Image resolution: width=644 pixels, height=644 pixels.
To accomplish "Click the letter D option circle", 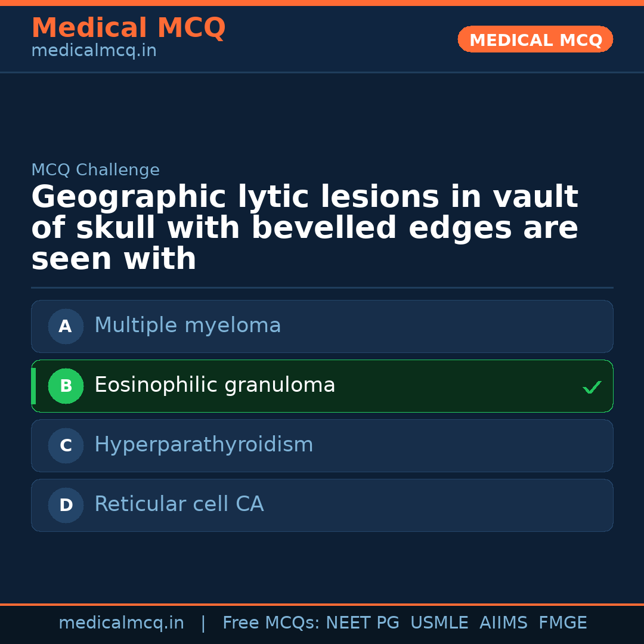I will point(66,505).
